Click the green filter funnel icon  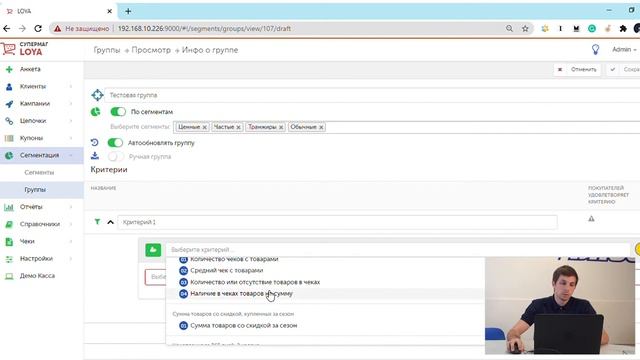(x=97, y=222)
